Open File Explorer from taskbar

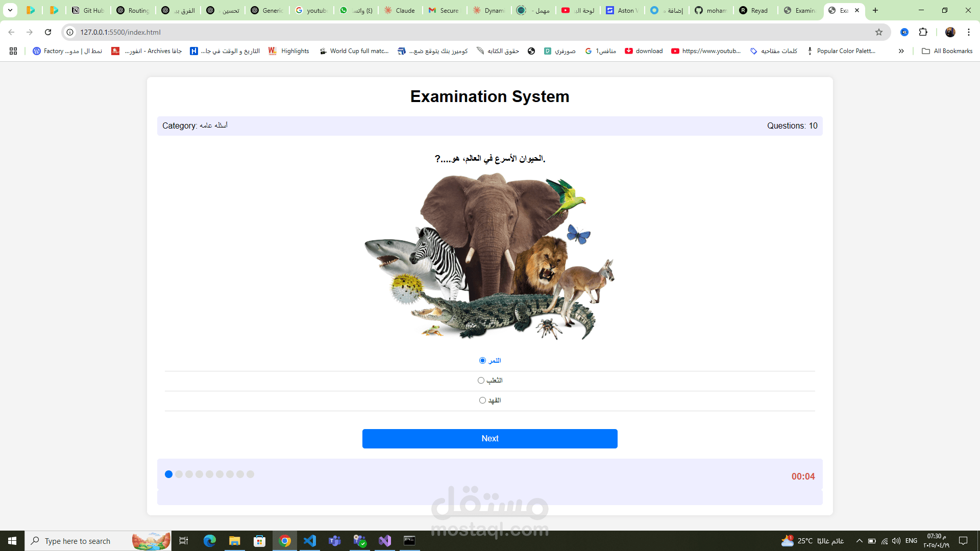234,541
